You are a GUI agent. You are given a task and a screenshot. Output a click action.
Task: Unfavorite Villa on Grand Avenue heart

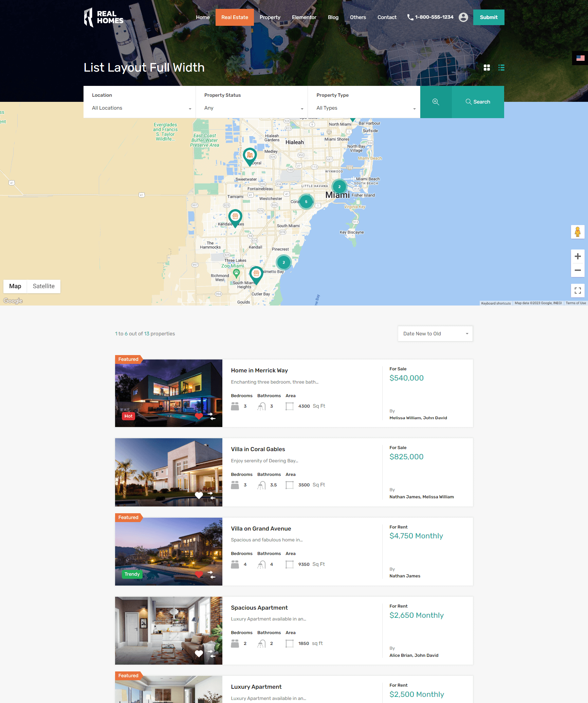199,574
